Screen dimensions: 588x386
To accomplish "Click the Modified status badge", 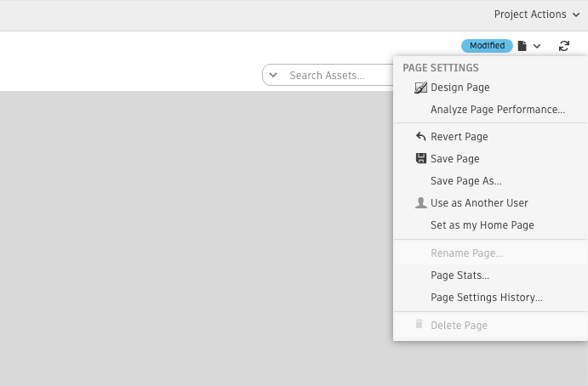I will pos(487,46).
